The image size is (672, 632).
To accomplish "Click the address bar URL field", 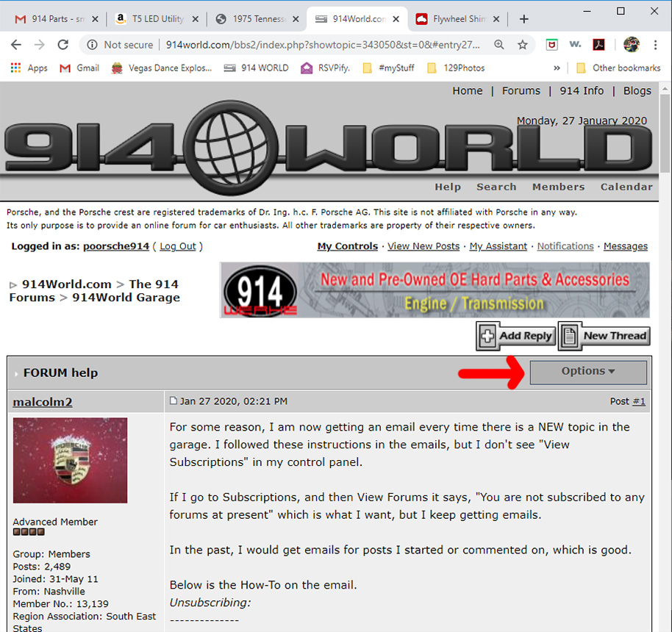I will [323, 45].
